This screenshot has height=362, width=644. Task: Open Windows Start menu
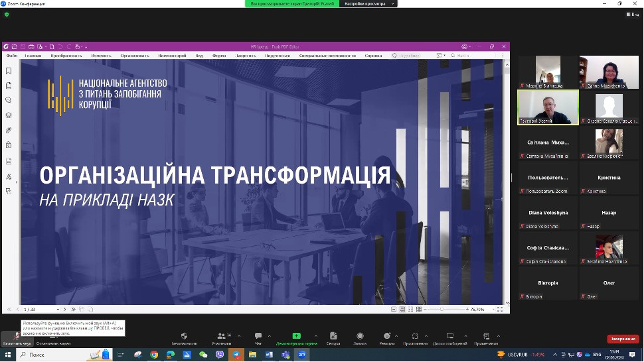[x=8, y=355]
